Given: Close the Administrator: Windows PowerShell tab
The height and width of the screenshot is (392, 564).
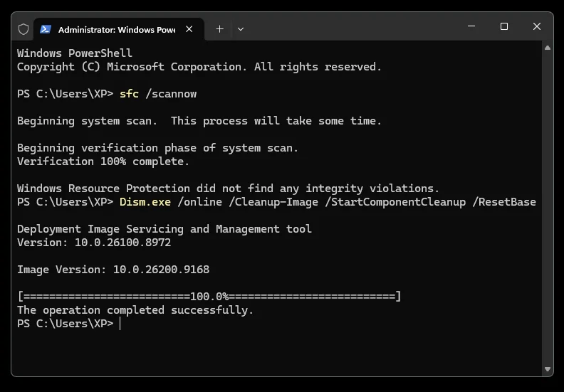Looking at the screenshot, I should point(189,29).
